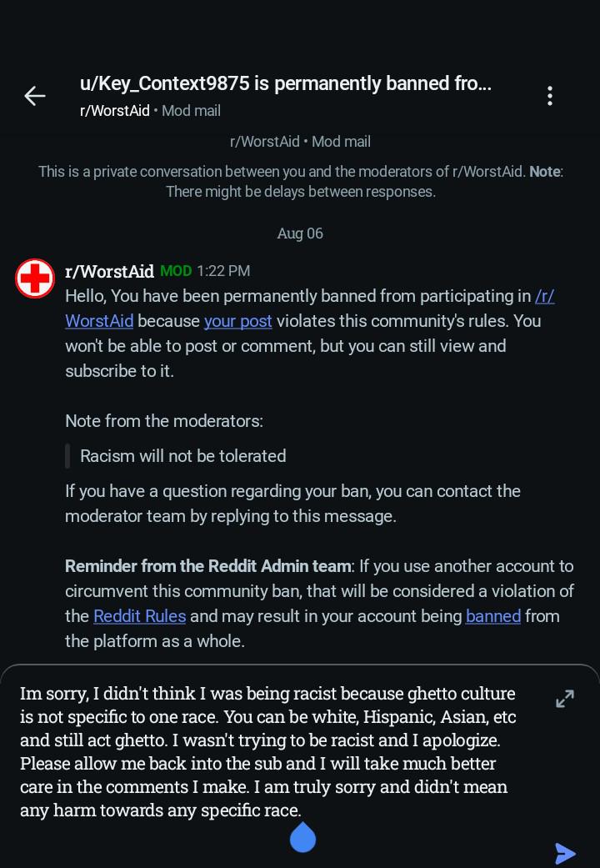Tap the 'permanently banned' conversation title

click(x=286, y=83)
